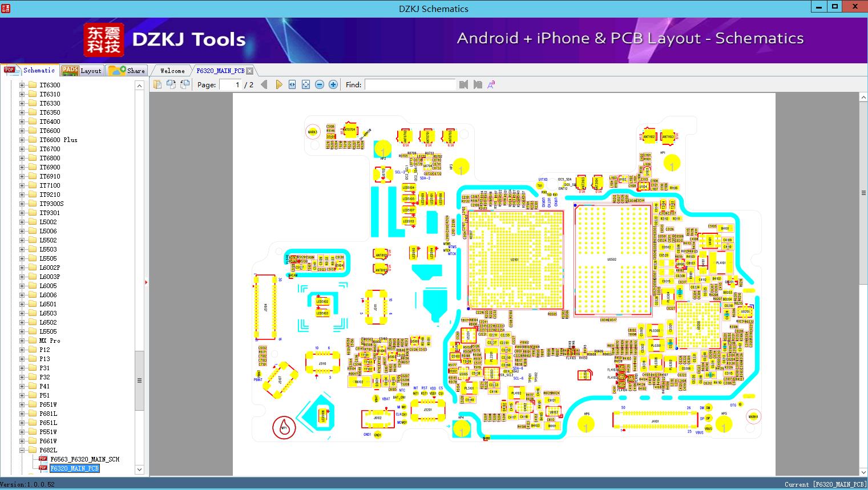Select the F6320_MAIN_PCB document tab
The width and height of the screenshot is (868, 490).
[220, 71]
